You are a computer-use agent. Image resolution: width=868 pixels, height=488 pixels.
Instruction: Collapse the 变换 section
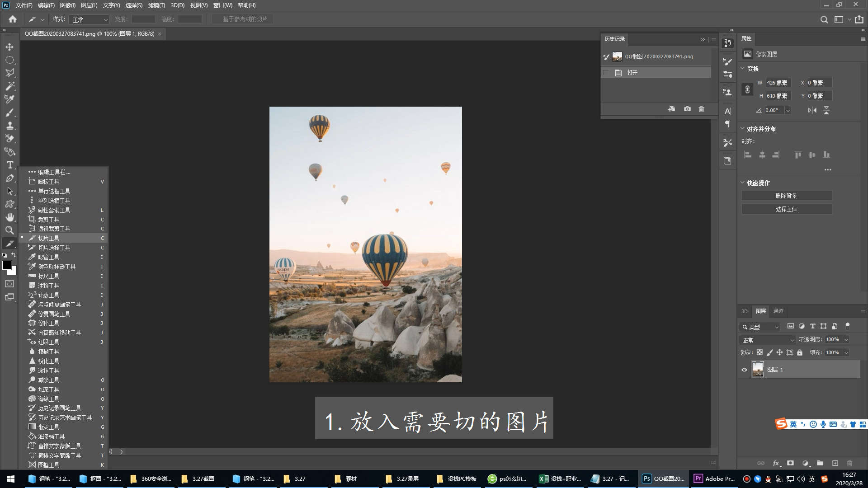tap(742, 68)
